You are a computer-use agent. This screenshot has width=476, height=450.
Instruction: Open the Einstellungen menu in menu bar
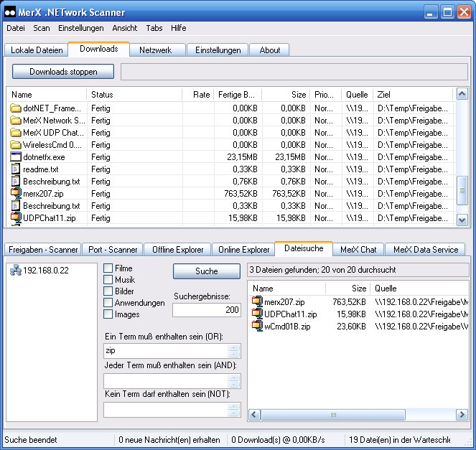click(81, 28)
